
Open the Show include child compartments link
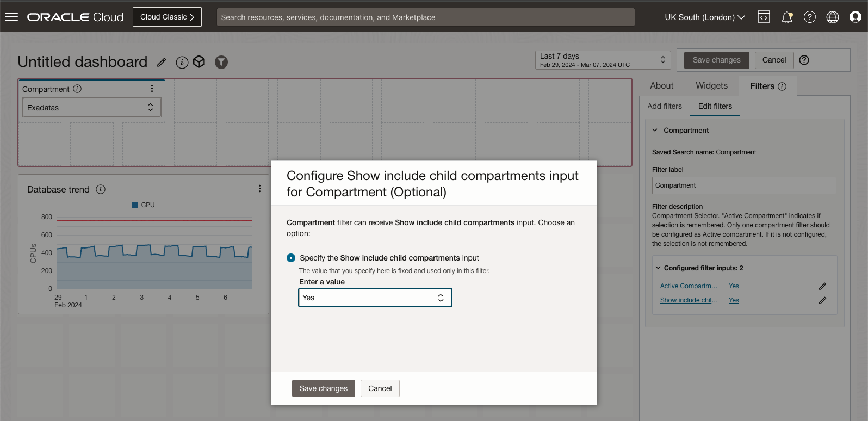tap(689, 300)
